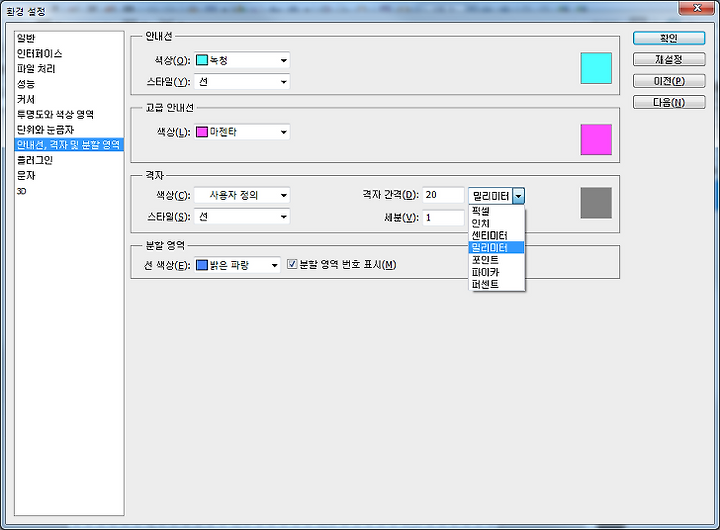
Task: Click the cyan guide color swatch
Action: pyautogui.click(x=596, y=68)
